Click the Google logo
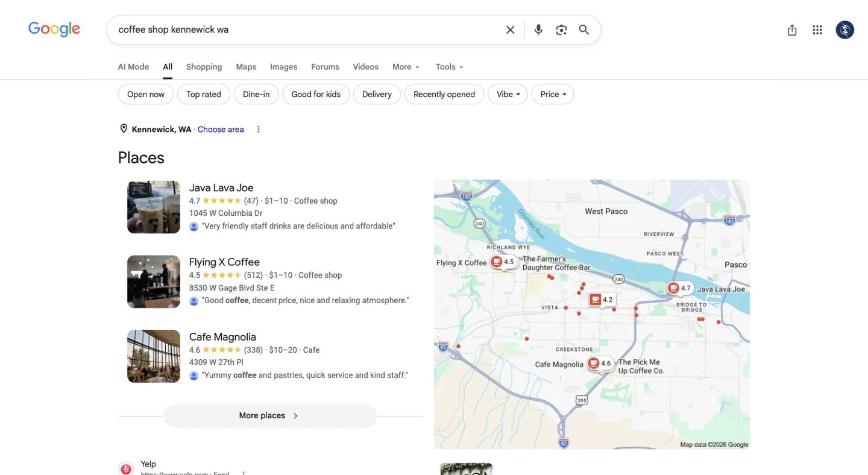Screen dimensions: 868x475 tap(54, 29)
